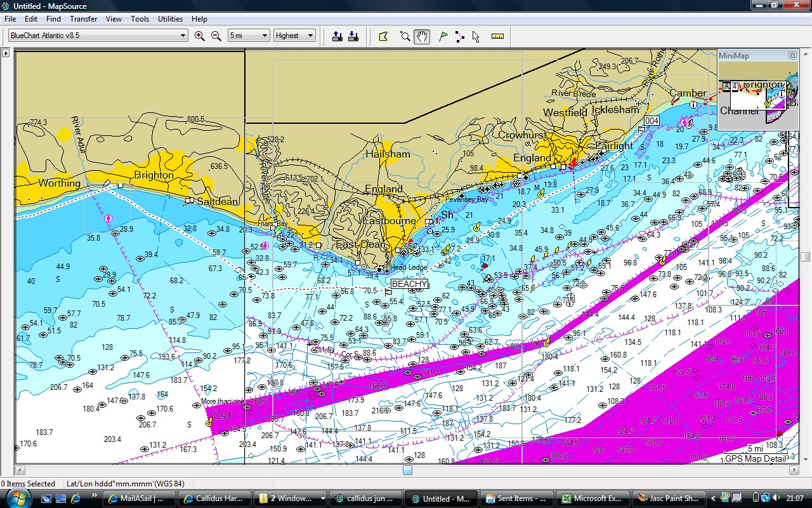Click the Brighton city label
Viewport: 812px width, 508px height.
[154, 175]
